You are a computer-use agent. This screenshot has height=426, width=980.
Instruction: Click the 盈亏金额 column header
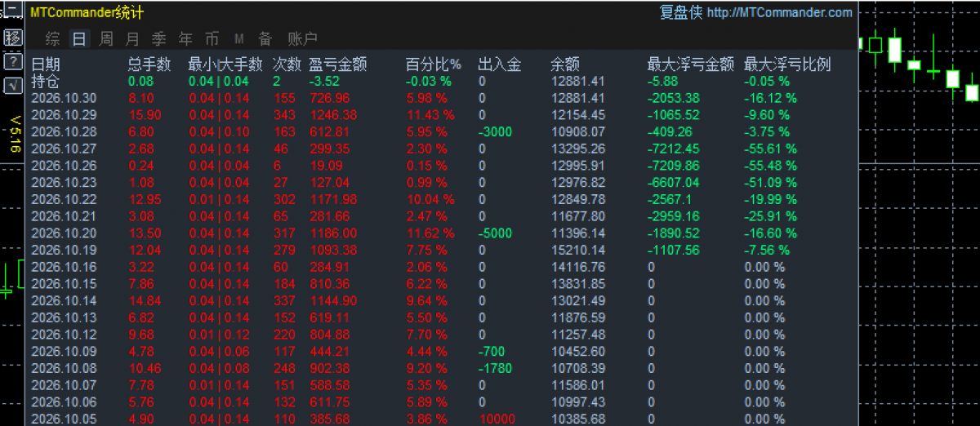point(338,64)
